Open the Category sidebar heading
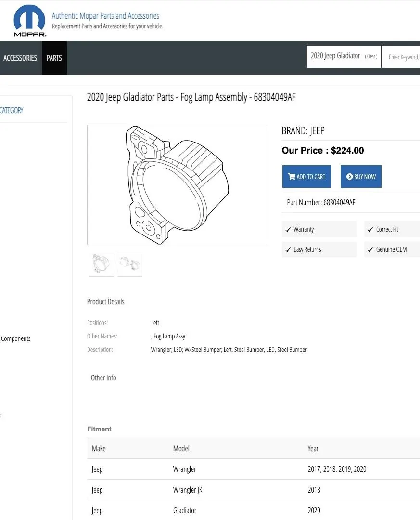The height and width of the screenshot is (520, 420). [x=12, y=110]
